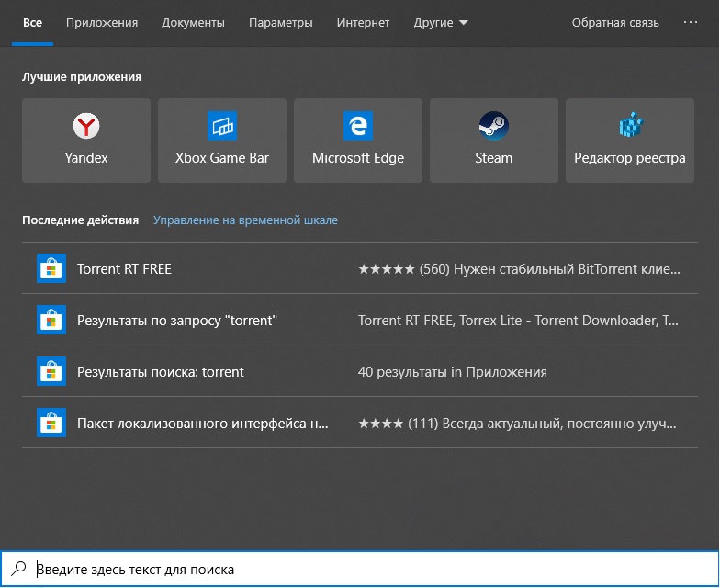Open the Редактор реестра icon

[631, 125]
